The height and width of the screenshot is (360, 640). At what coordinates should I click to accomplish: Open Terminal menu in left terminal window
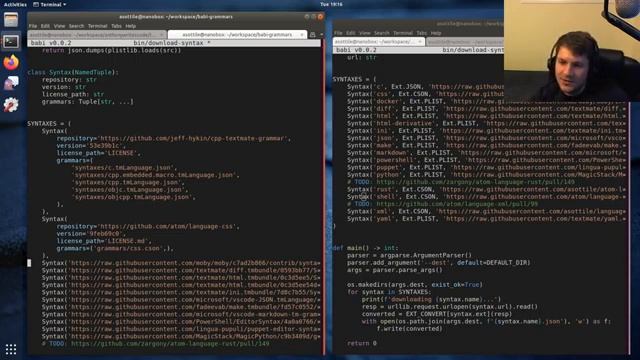click(x=98, y=26)
